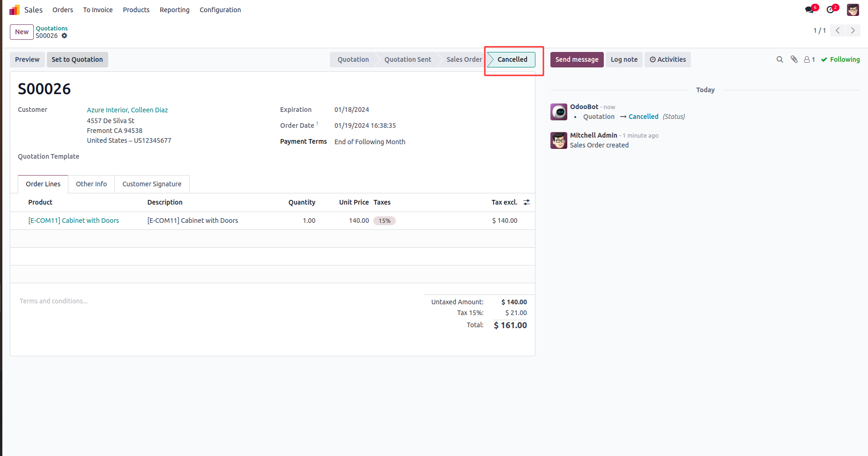
Task: Toggle the Following status
Action: tap(840, 59)
